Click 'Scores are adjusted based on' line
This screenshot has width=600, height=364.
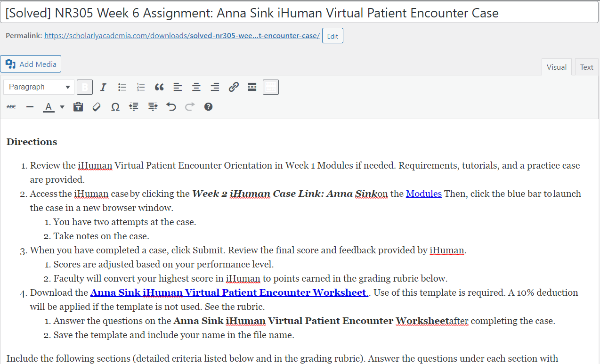[x=163, y=264]
